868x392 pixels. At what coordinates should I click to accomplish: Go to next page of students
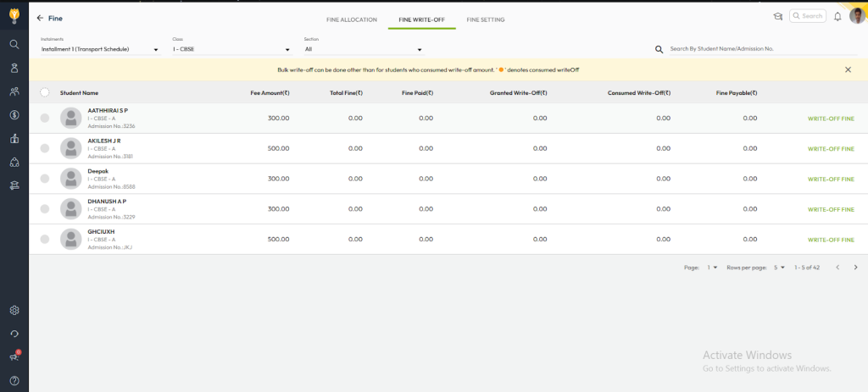[x=855, y=268]
